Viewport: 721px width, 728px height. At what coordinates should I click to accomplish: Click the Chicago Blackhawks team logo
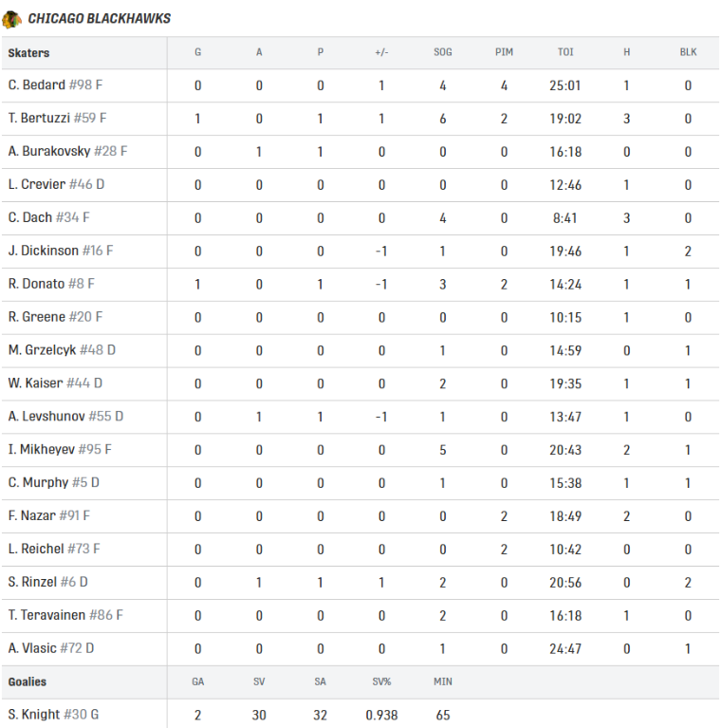(x=11, y=19)
